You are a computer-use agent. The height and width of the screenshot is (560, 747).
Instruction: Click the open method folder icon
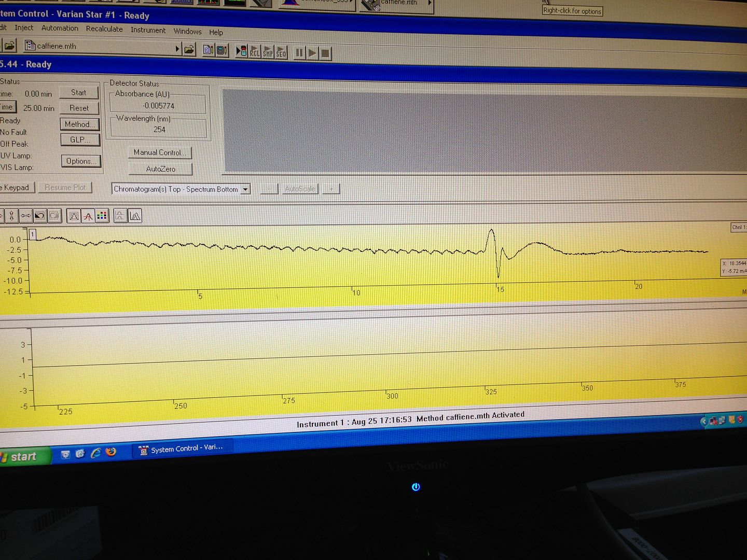(189, 49)
